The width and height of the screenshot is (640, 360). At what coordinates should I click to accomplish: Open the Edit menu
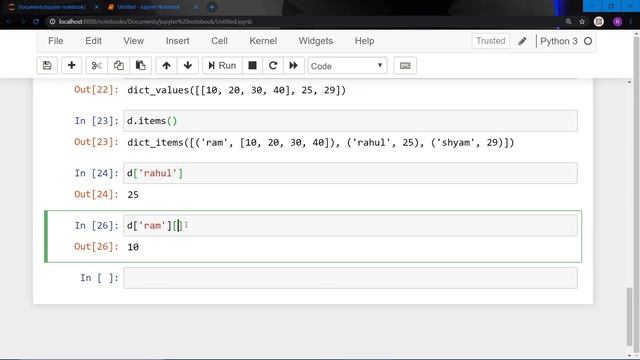coord(93,41)
